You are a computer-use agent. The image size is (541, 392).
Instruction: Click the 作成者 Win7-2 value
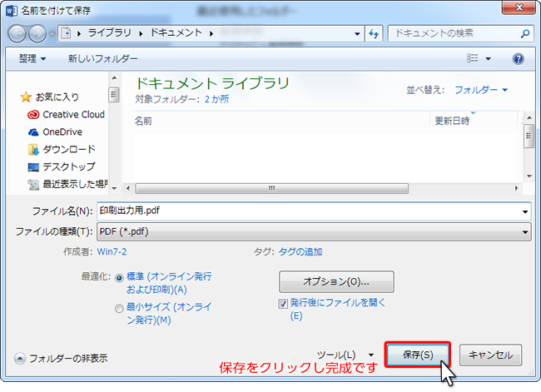[112, 252]
